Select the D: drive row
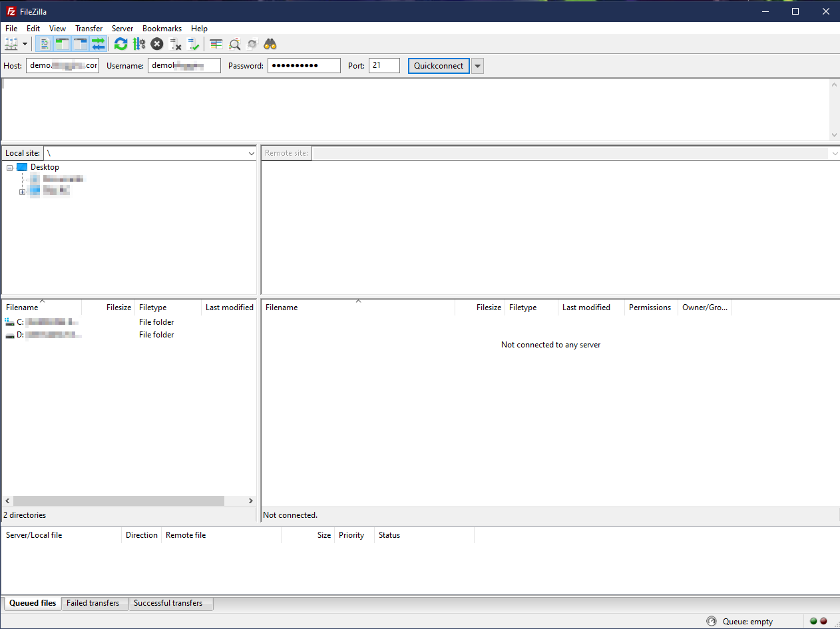 [128, 335]
